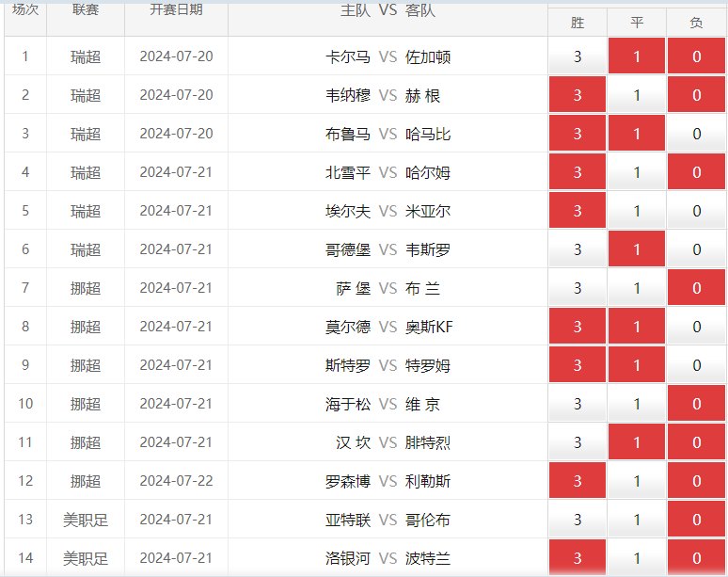Screen dimensions: 728x577
Task: Toggle draw (1) for 海于松 VS 维京
Action: pyautogui.click(x=637, y=403)
